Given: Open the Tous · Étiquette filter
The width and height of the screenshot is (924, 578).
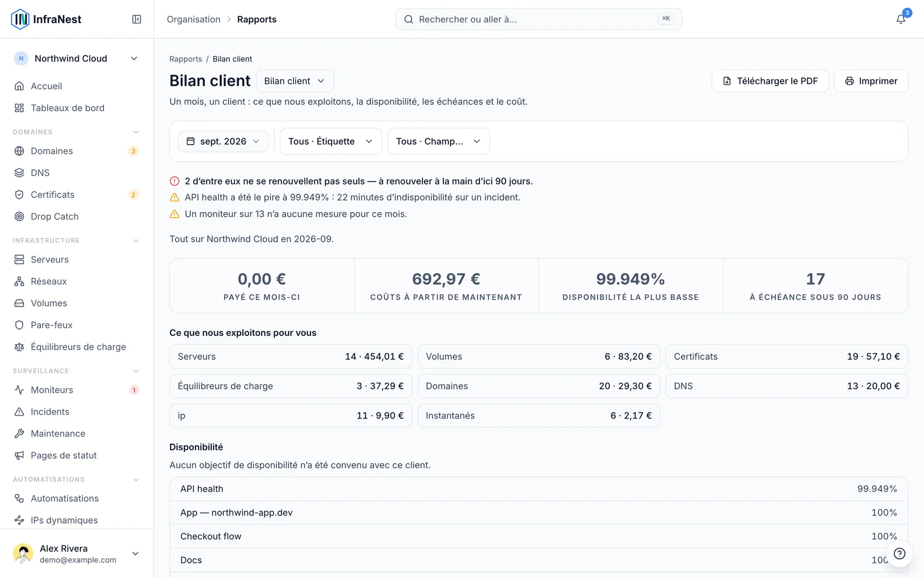Looking at the screenshot, I should (331, 141).
